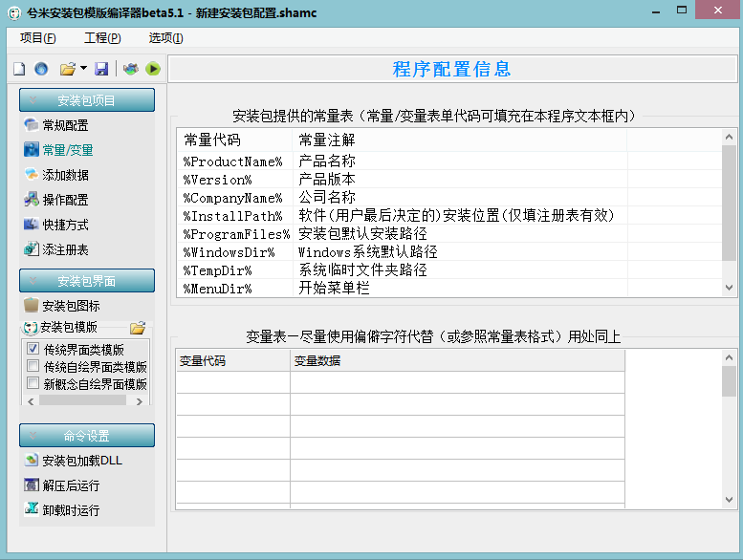Open 安装包加载DLL command setting
Viewport: 743px width, 560px height.
[x=81, y=461]
